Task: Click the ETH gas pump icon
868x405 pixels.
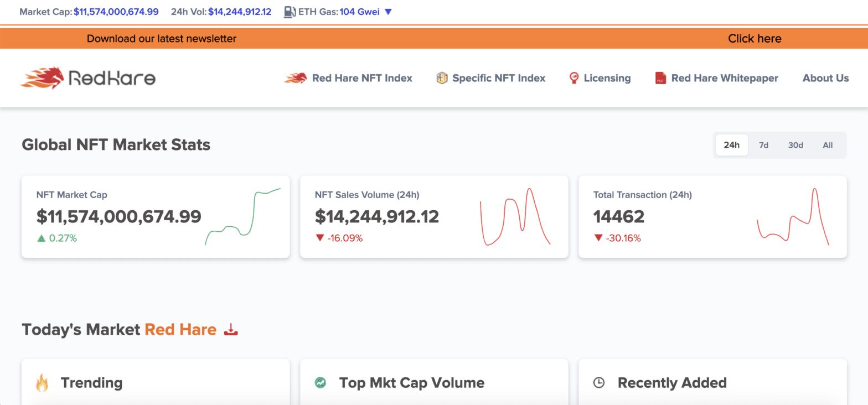Action: coord(290,12)
